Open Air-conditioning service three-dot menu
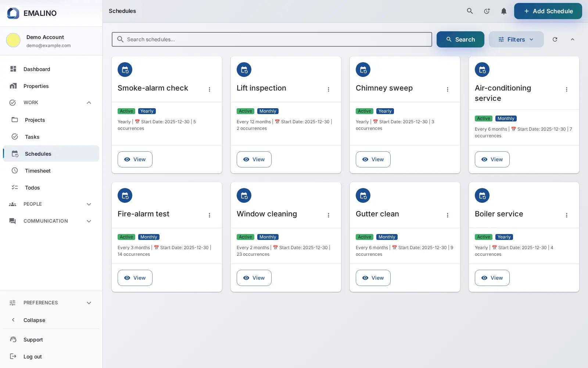This screenshot has width=588, height=368. [567, 89]
